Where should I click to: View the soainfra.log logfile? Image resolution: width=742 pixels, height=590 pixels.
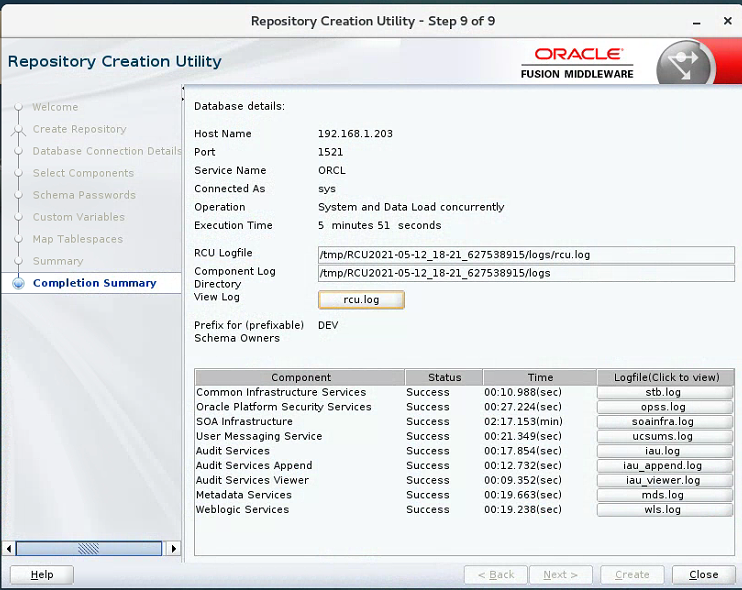click(x=664, y=422)
